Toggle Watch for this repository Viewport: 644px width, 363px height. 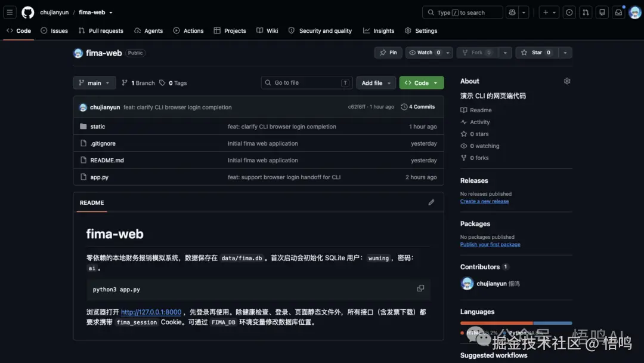[x=425, y=53]
